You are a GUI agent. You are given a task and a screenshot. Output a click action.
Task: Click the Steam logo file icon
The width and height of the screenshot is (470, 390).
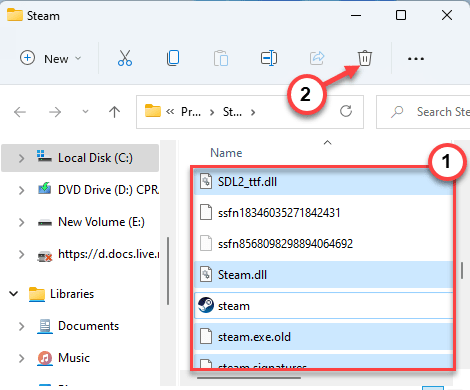pyautogui.click(x=206, y=305)
